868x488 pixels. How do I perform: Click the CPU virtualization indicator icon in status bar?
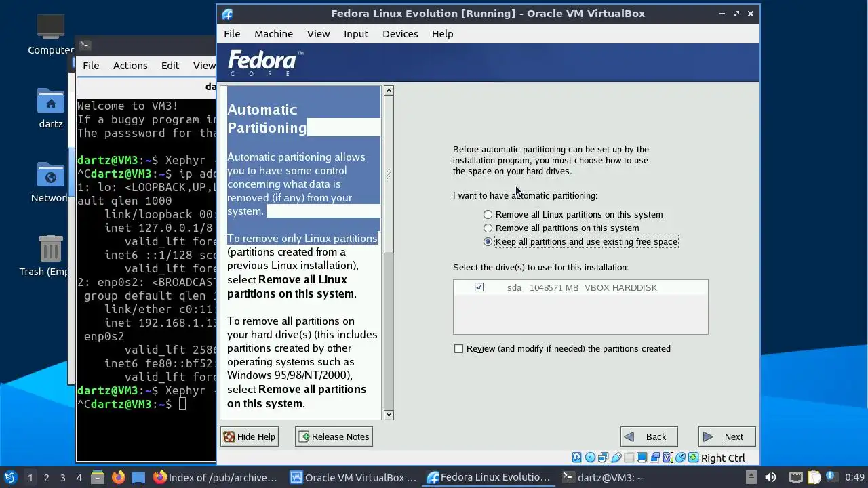click(x=668, y=457)
